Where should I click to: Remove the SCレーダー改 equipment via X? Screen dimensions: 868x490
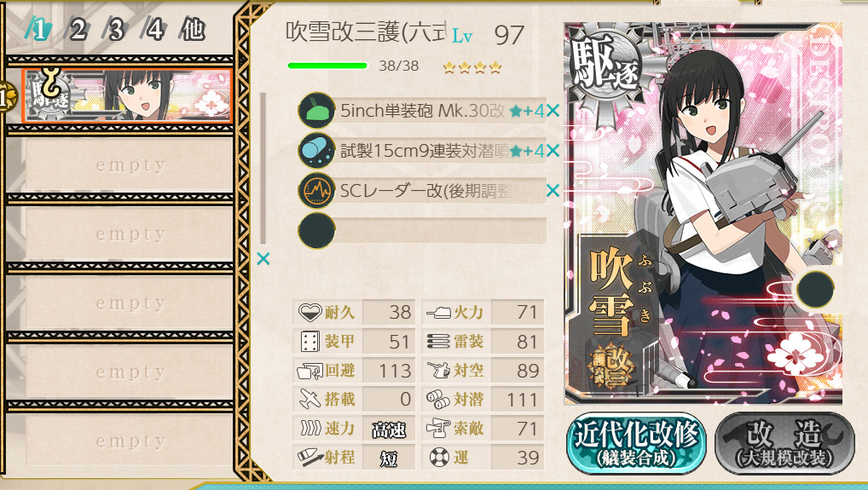tap(553, 191)
